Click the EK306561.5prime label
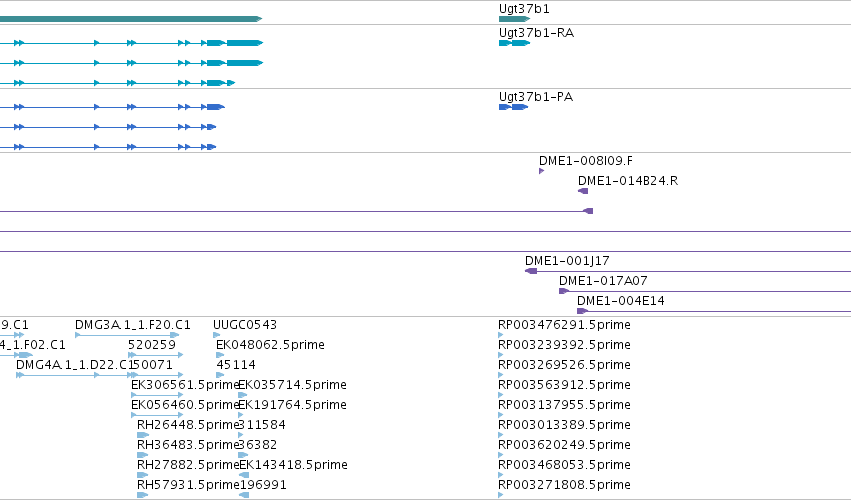851x500 pixels. (x=186, y=385)
